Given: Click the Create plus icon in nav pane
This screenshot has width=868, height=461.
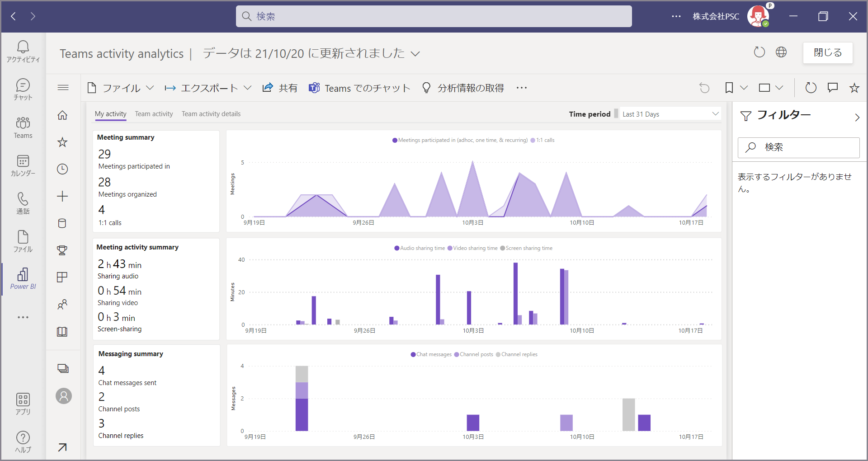Looking at the screenshot, I should pyautogui.click(x=62, y=196).
